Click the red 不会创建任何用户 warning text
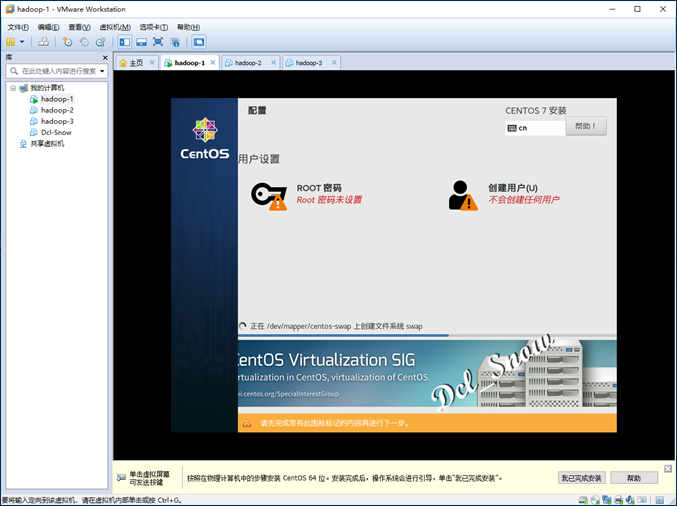The width and height of the screenshot is (677, 506). pyautogui.click(x=524, y=199)
